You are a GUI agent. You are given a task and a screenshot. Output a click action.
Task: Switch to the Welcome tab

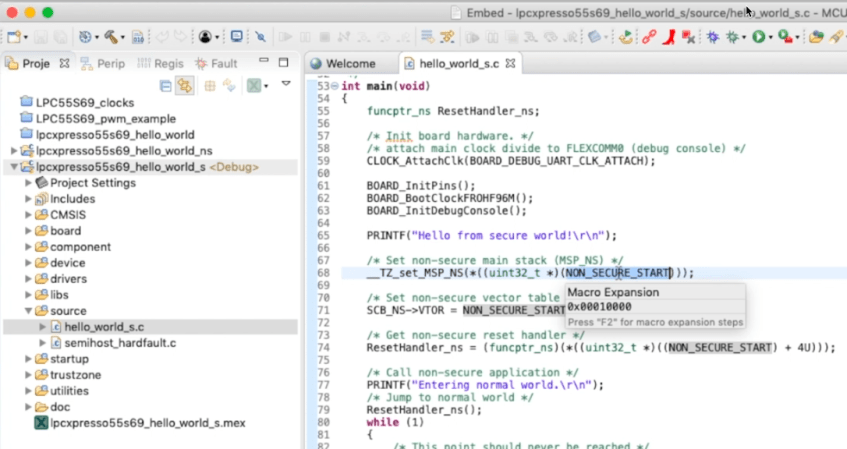[x=350, y=64]
